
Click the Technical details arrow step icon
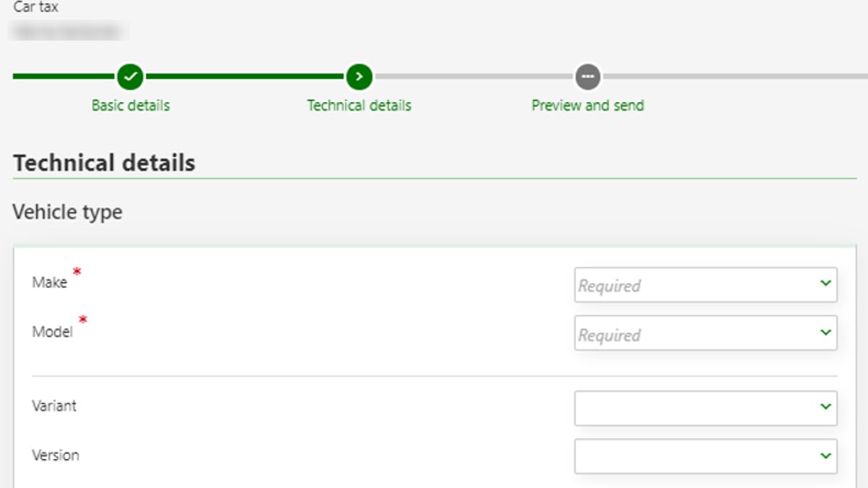click(359, 76)
